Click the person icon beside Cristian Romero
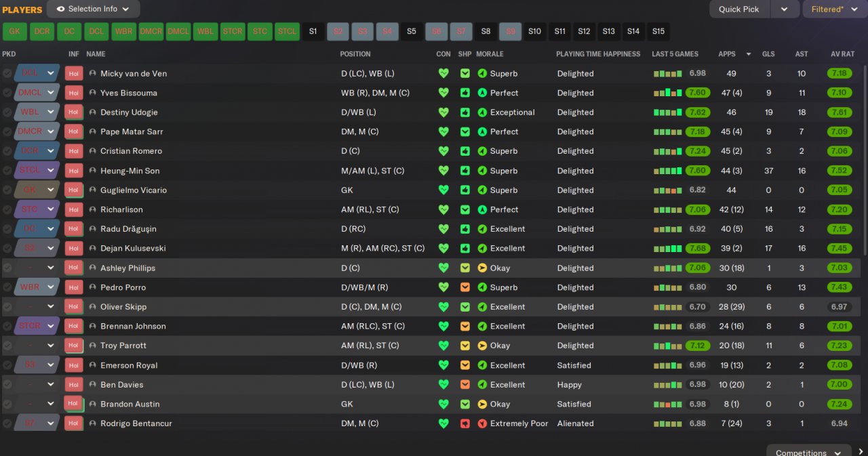868x456 pixels. tap(92, 151)
